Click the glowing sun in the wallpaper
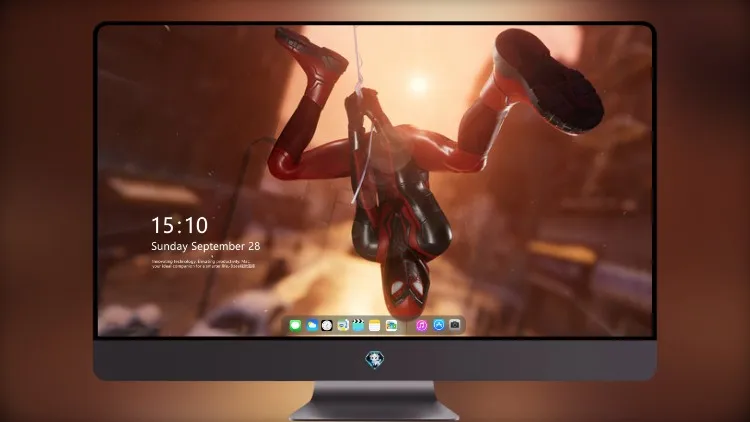This screenshot has height=422, width=750. (419, 84)
